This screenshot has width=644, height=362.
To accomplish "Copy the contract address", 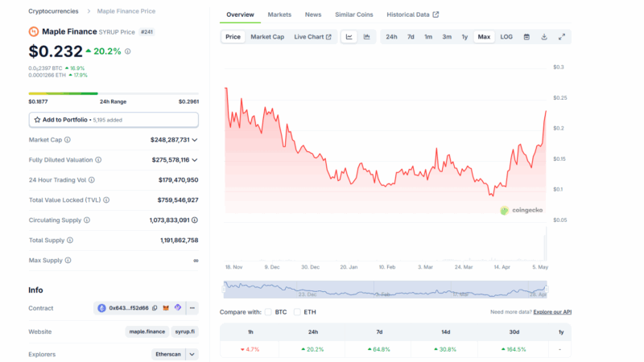I will click(155, 308).
